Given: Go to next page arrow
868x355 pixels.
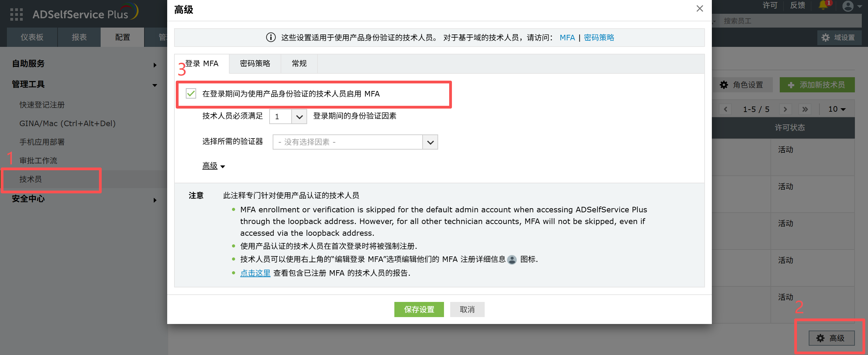Looking at the screenshot, I should pyautogui.click(x=785, y=109).
